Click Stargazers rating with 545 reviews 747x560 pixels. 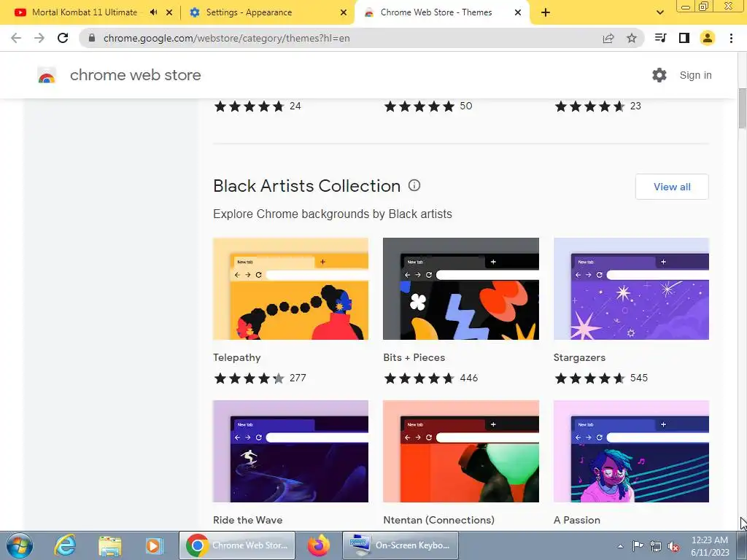tap(601, 378)
